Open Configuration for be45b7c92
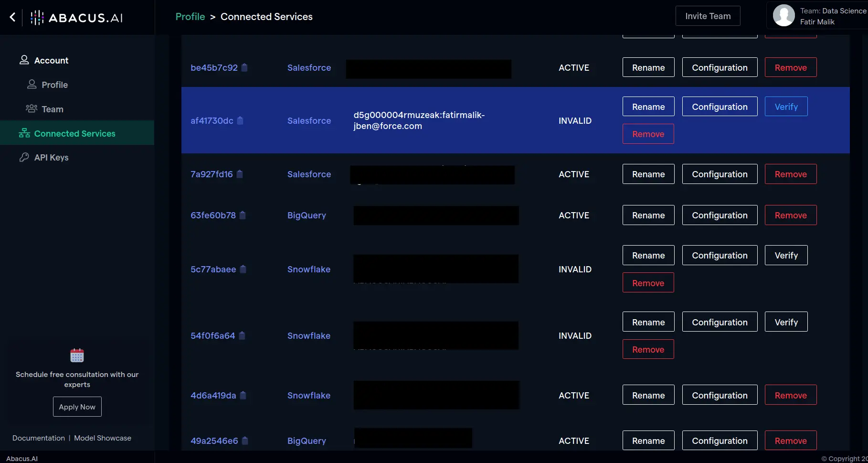This screenshot has width=868, height=463. (720, 67)
